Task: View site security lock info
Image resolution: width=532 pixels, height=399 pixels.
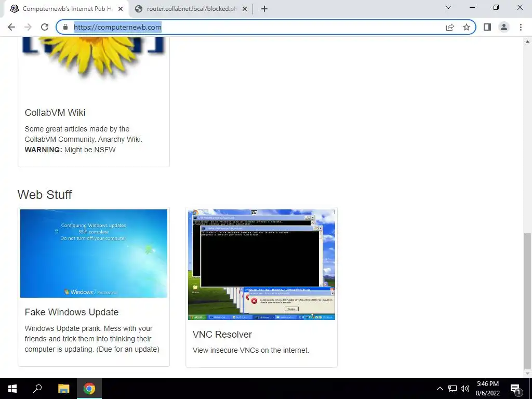Action: 65,27
